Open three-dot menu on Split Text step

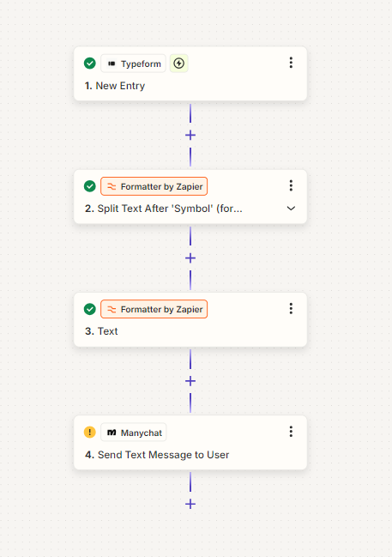pos(291,185)
